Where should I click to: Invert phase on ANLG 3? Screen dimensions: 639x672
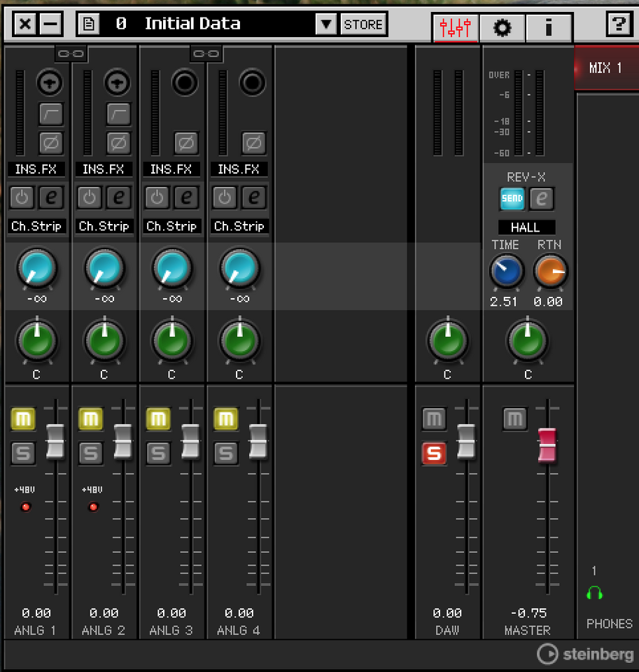point(186,143)
